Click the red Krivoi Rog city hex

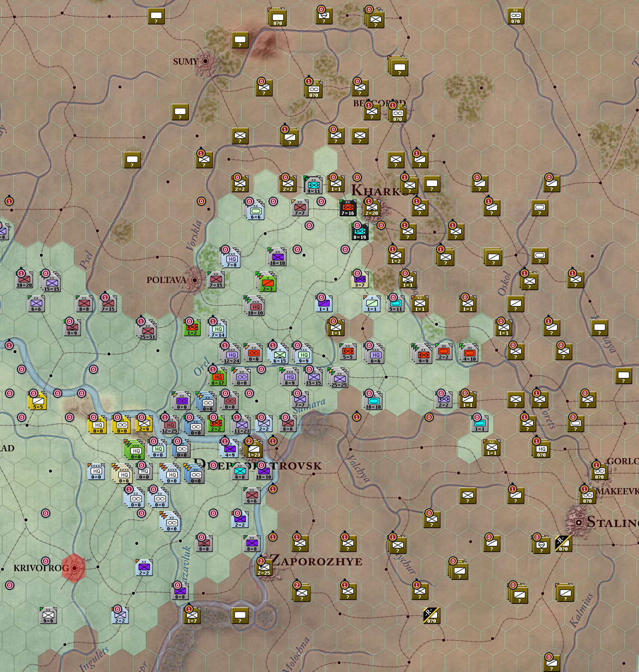74,568
